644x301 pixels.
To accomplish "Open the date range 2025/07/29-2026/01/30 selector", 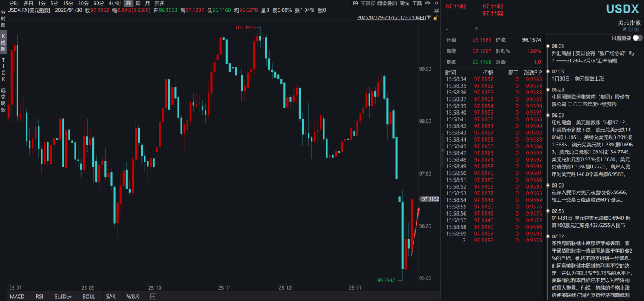I will coord(391,18).
